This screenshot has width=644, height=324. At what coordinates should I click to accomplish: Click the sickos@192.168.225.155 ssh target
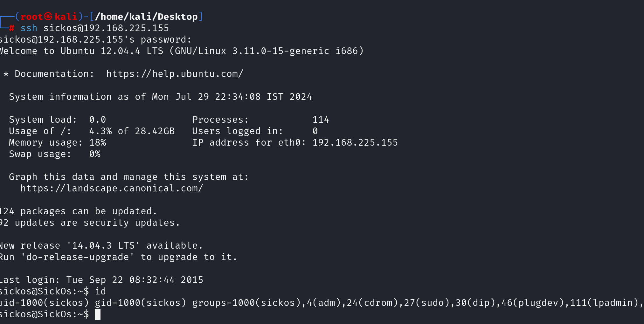coord(106,28)
